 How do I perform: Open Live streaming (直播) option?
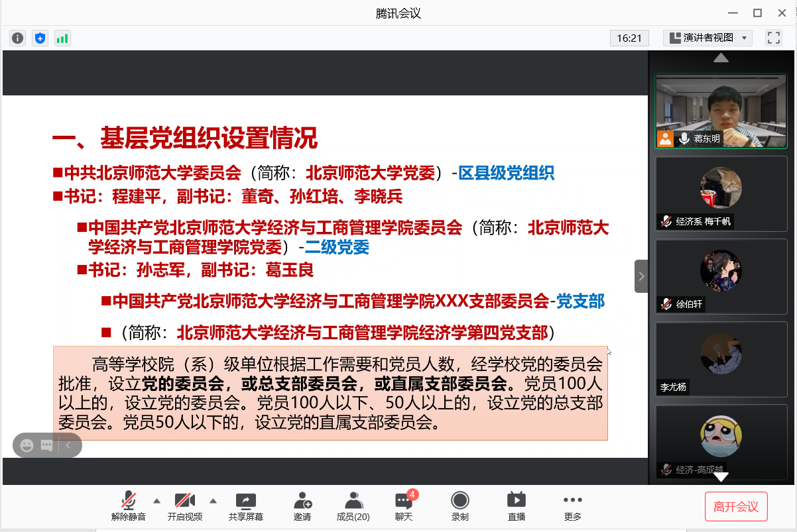pyautogui.click(x=516, y=507)
